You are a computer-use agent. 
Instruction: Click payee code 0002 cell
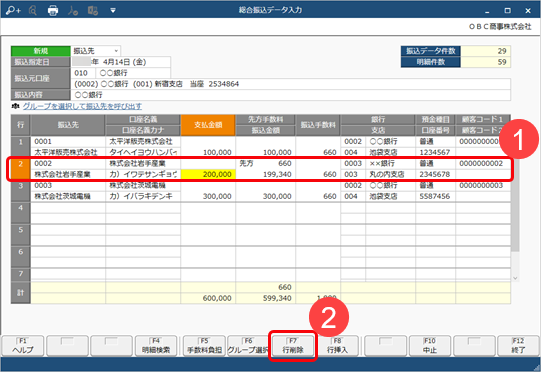(68, 164)
